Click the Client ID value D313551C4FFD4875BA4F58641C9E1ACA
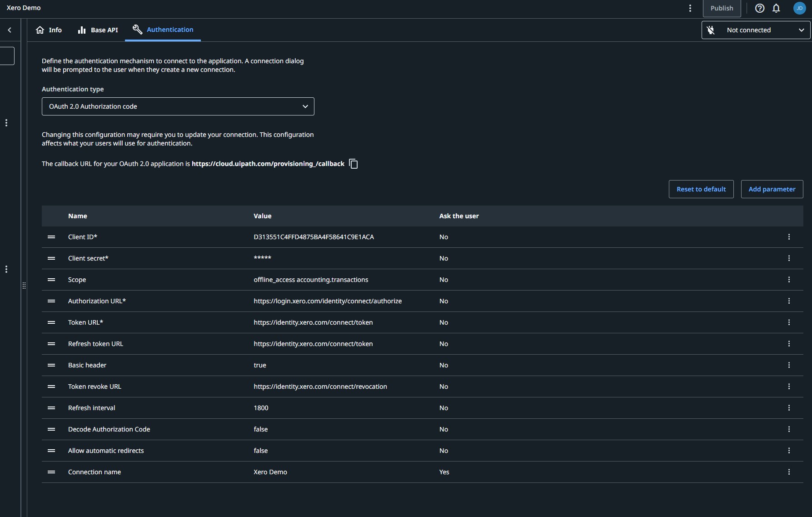 [x=314, y=237]
